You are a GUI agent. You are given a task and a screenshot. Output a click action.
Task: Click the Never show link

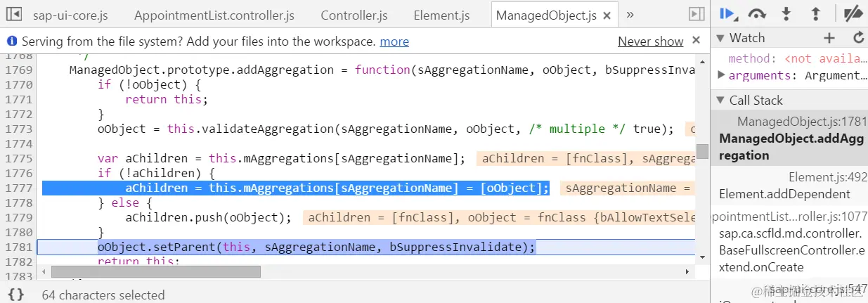click(651, 41)
